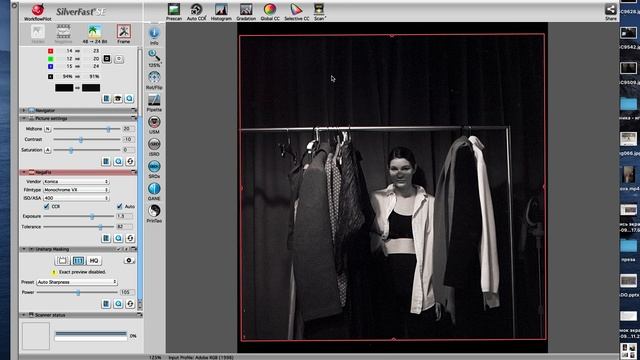The width and height of the screenshot is (640, 360).
Task: Open Global CC color correction
Action: (270, 12)
